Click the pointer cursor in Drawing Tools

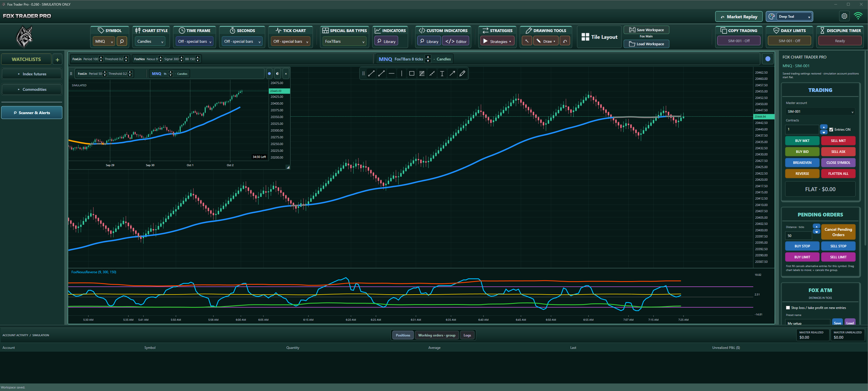527,41
